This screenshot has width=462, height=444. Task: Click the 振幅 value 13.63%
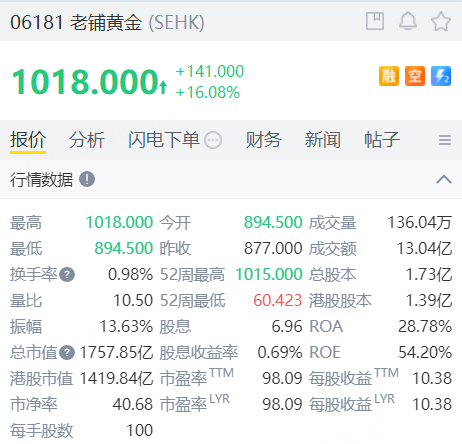tap(126, 326)
